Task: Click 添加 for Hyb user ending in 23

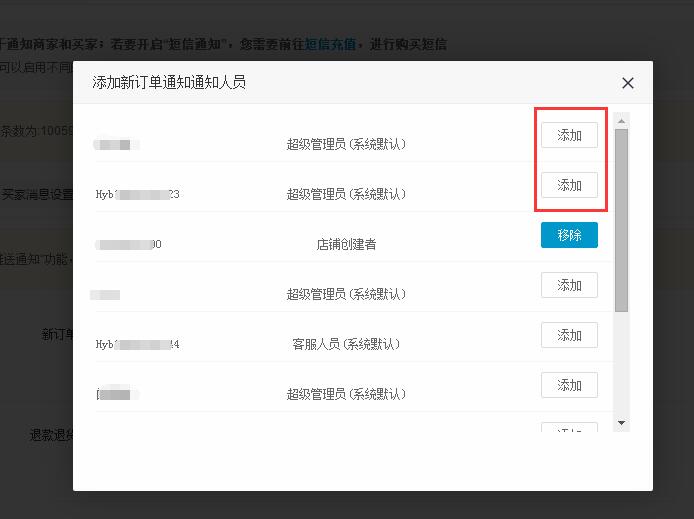Action: (569, 185)
